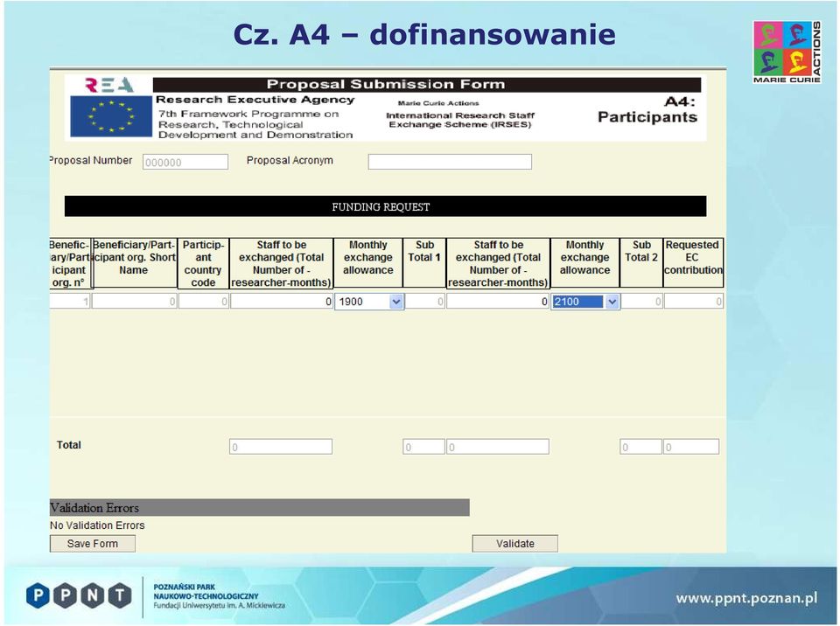The height and width of the screenshot is (626, 840).
Task: Click the European Union flag icon
Action: [111, 116]
